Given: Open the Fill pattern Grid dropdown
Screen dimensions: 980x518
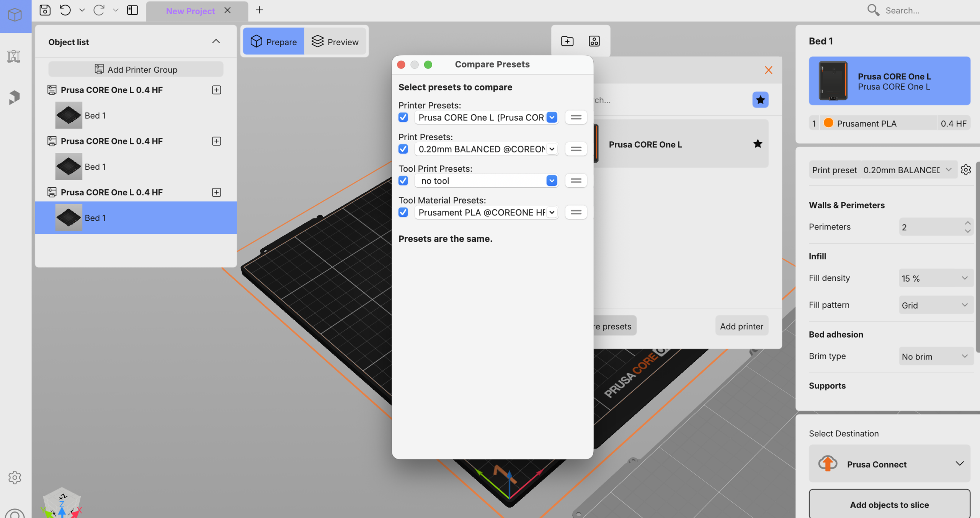Looking at the screenshot, I should point(936,305).
